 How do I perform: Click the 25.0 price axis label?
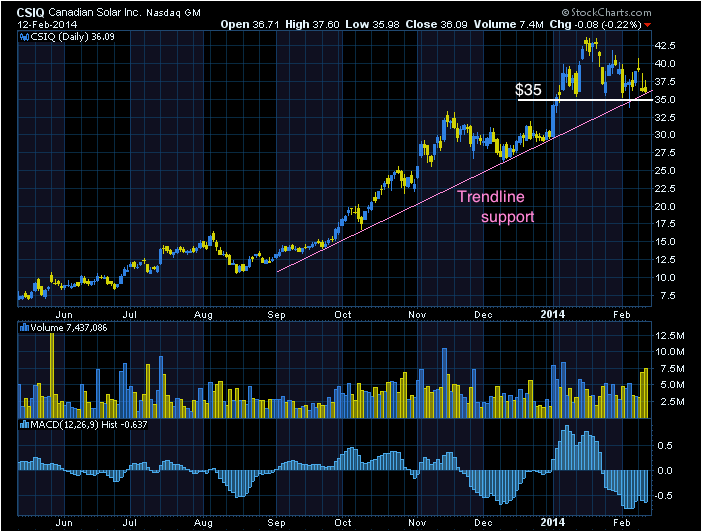tap(665, 171)
